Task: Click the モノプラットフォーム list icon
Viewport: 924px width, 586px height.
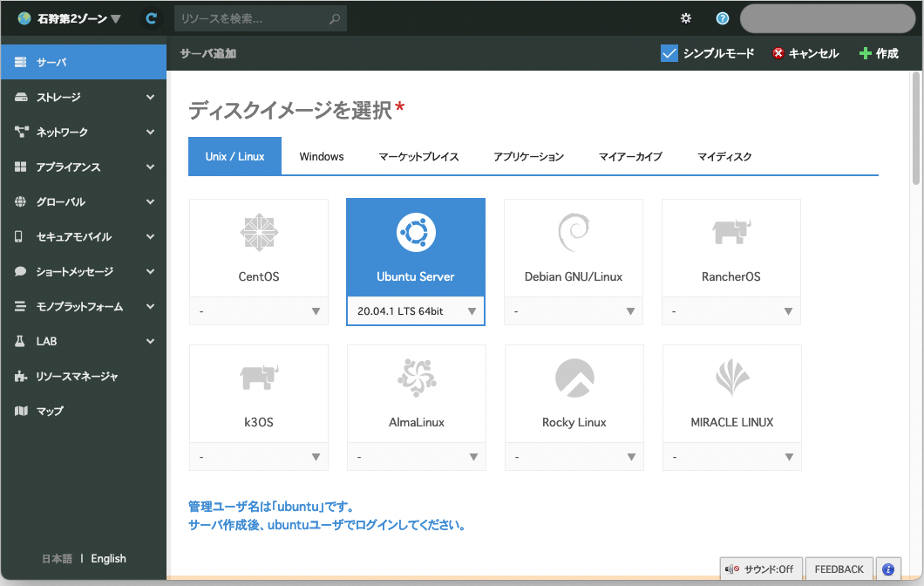Action: tap(21, 307)
